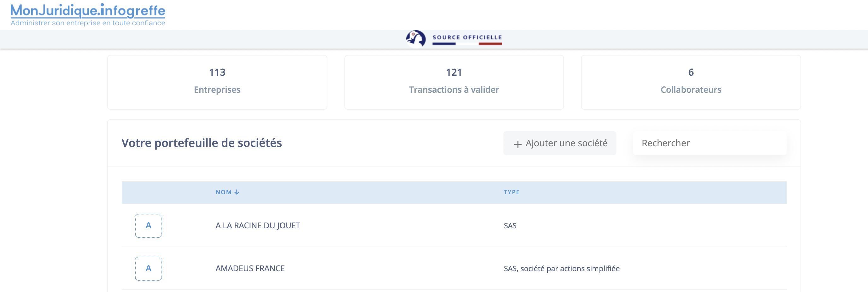Expand details for A LA RACINE DU JOUET

click(x=258, y=225)
